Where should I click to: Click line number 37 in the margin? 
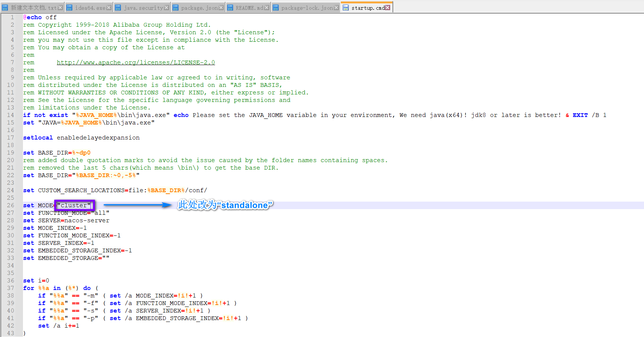click(x=11, y=288)
